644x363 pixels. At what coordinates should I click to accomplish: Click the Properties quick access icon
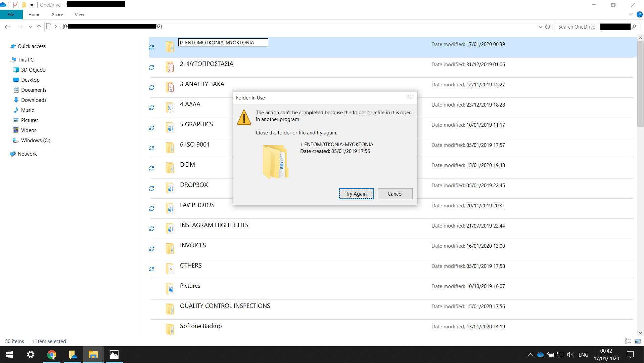[x=16, y=5]
